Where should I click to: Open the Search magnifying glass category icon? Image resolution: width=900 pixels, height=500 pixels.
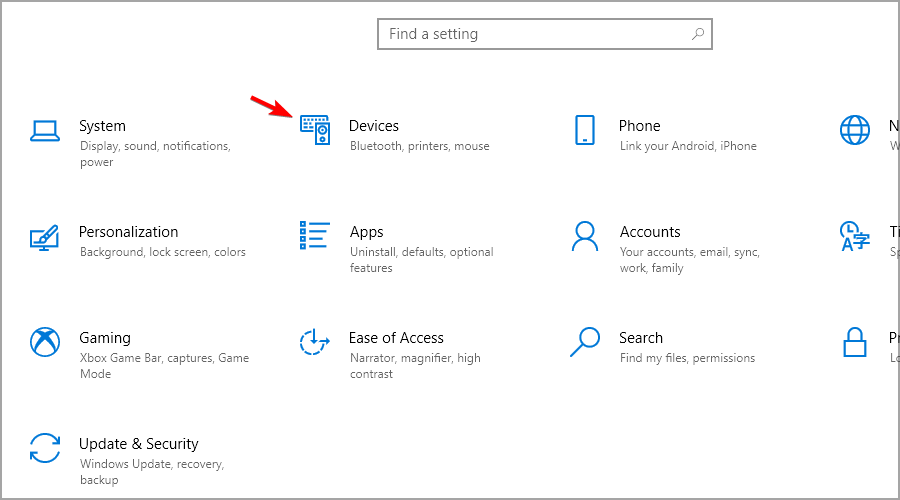(585, 342)
